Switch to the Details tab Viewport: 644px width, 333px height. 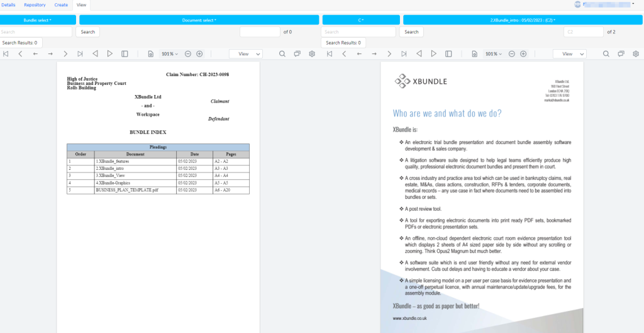(8, 5)
